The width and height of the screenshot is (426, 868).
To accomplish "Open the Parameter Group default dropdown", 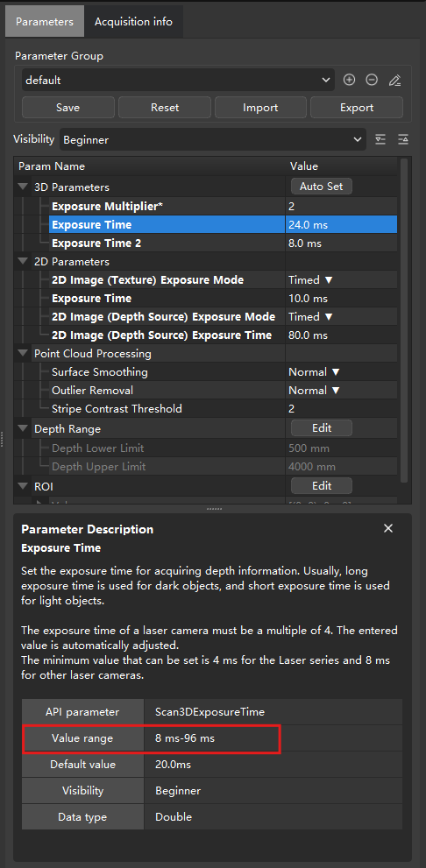I will pos(179,81).
